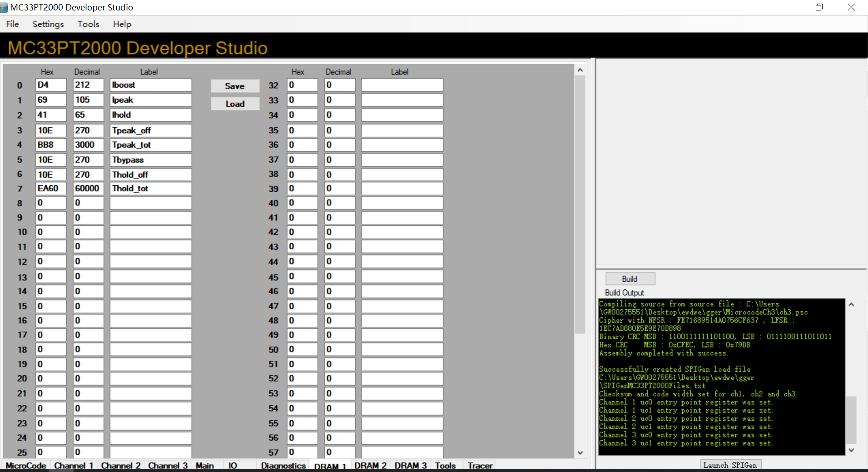Switch to the Diagnostics tab

(x=283, y=466)
